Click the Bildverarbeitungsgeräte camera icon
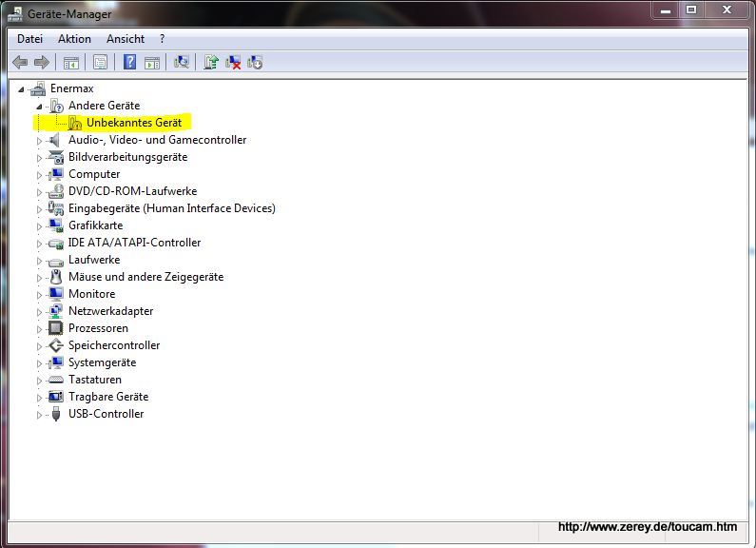This screenshot has height=548, width=756. click(56, 157)
